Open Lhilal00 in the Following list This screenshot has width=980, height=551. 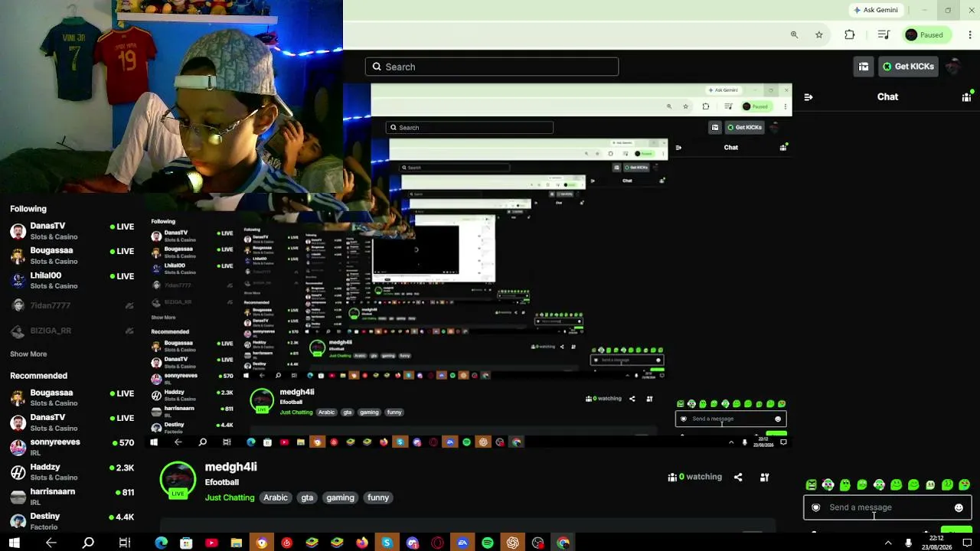(72, 281)
